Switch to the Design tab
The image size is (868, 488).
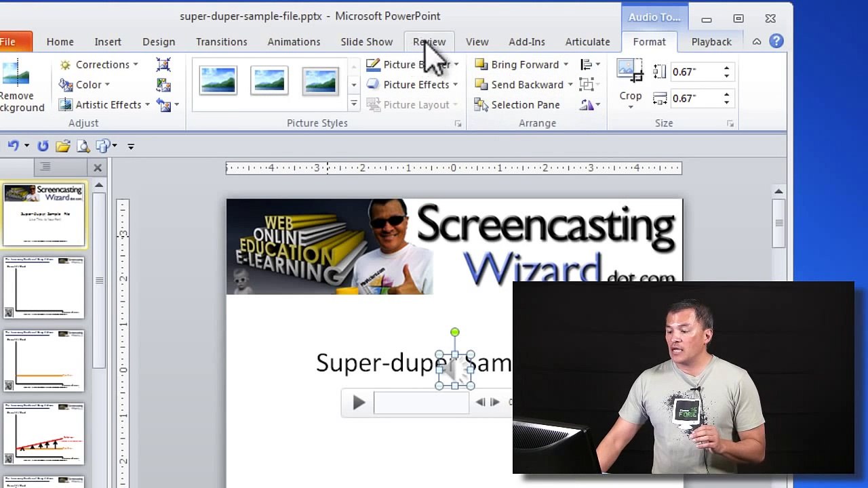tap(159, 41)
